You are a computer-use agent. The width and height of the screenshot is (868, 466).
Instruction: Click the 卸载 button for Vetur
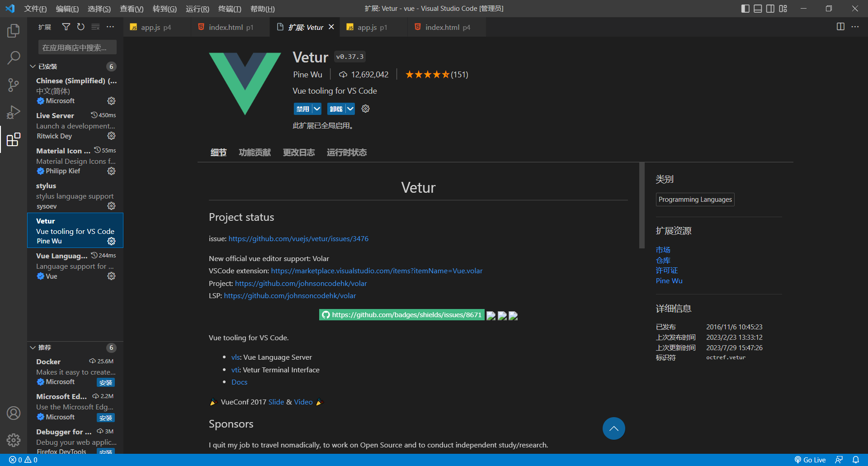336,109
